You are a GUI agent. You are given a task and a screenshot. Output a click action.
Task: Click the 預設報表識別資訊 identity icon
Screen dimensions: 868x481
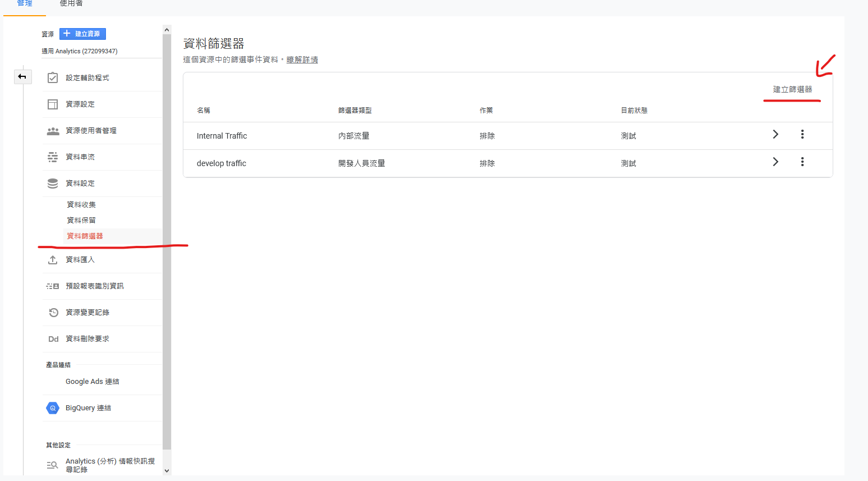click(x=53, y=286)
